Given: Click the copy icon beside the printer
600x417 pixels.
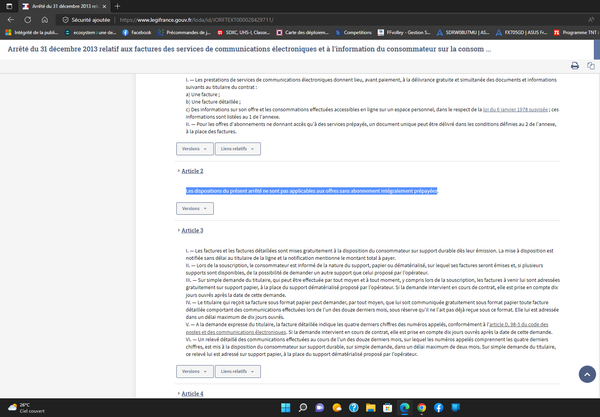Looking at the screenshot, I should coord(589,65).
